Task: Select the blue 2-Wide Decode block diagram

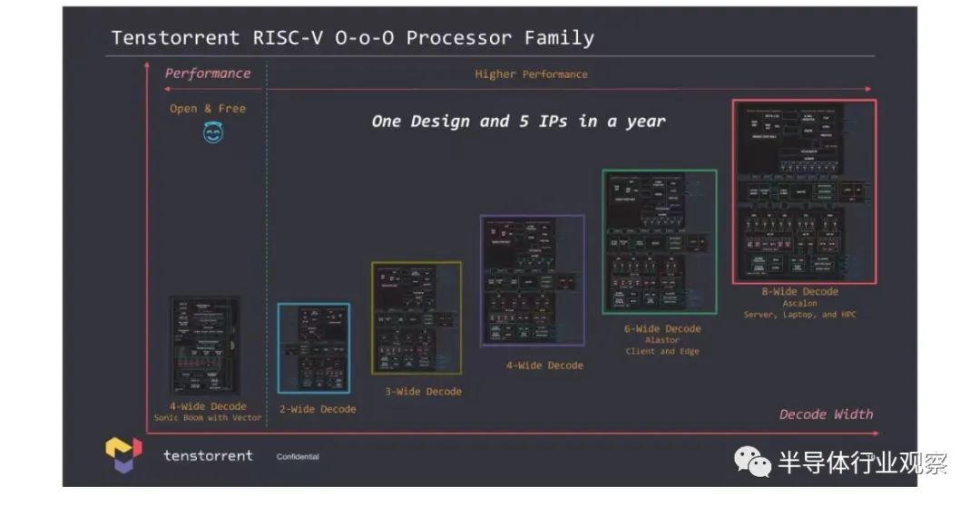Action: coord(314,348)
